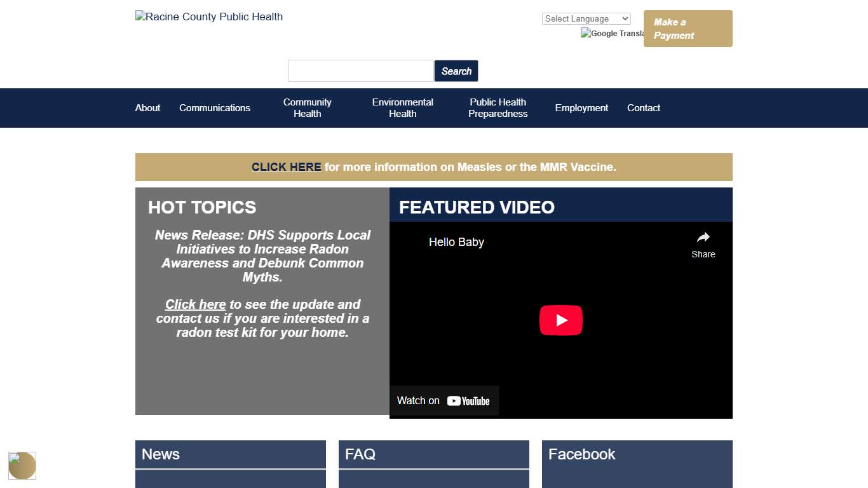Click the Google Translate icon
This screenshot has height=488, width=868.
pos(611,34)
